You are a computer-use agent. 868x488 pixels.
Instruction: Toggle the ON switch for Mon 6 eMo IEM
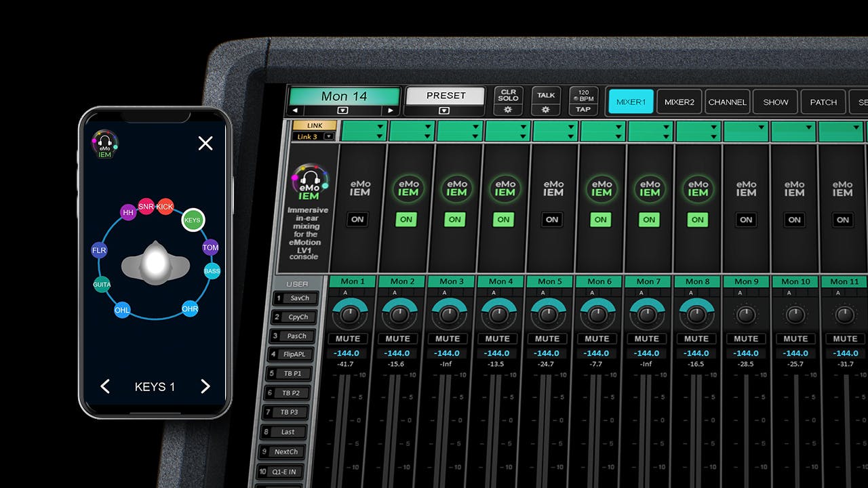601,220
